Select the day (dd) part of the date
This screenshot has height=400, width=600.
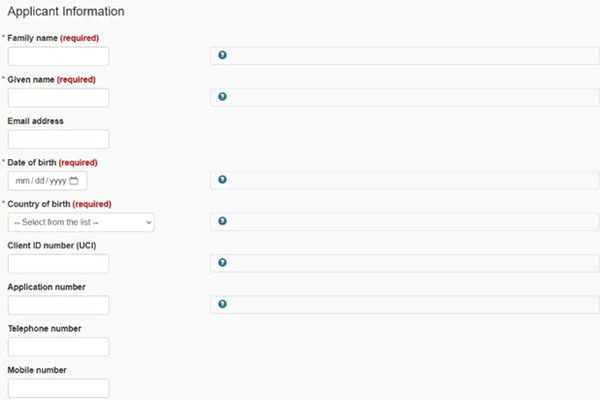(38, 181)
